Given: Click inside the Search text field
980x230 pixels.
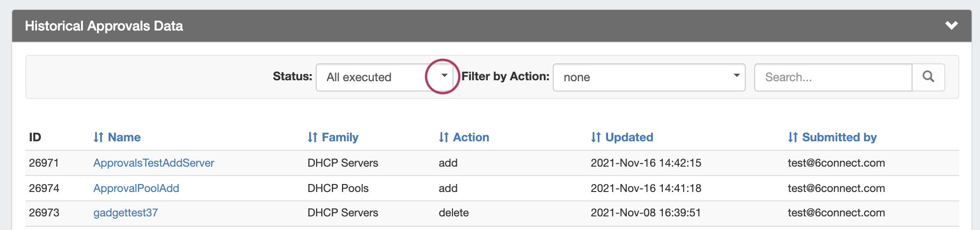Looking at the screenshot, I should 833,77.
